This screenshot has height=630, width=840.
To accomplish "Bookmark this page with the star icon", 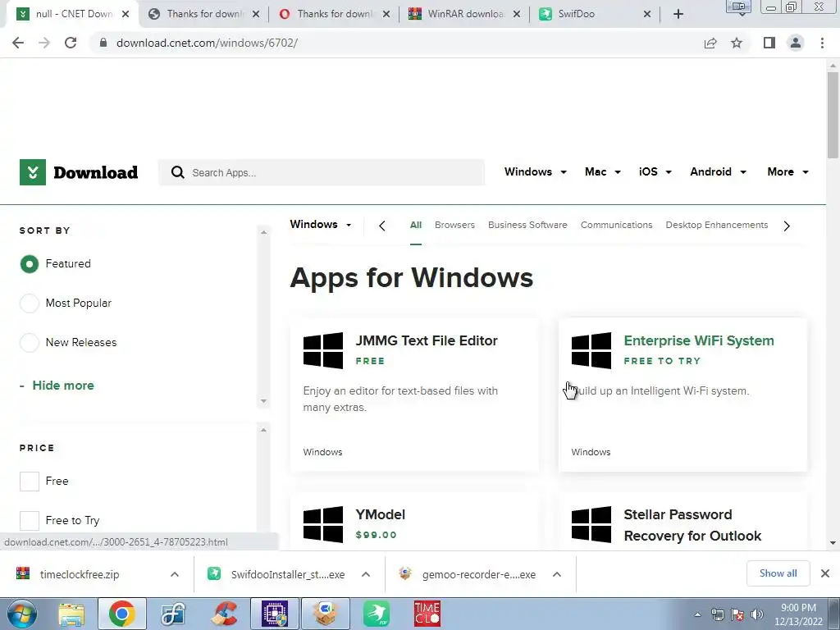I will (737, 43).
